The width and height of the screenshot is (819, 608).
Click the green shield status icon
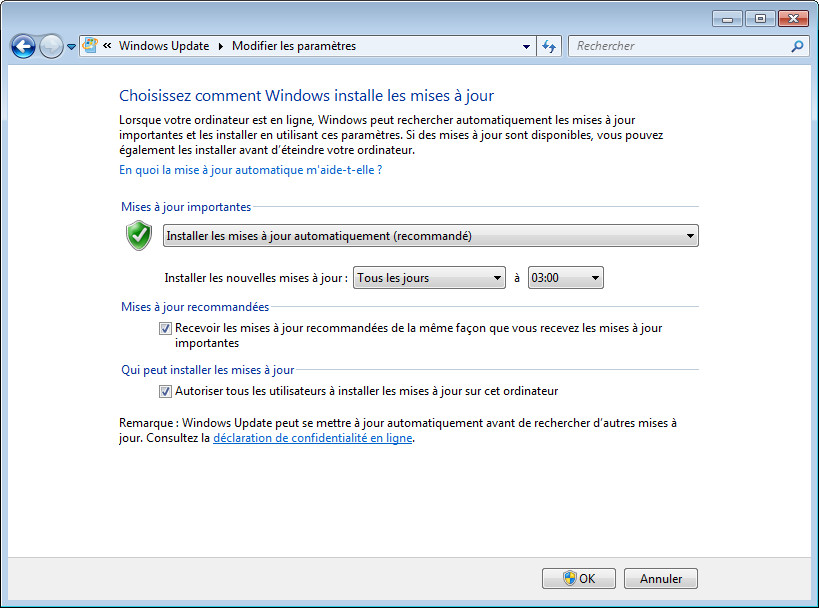139,236
